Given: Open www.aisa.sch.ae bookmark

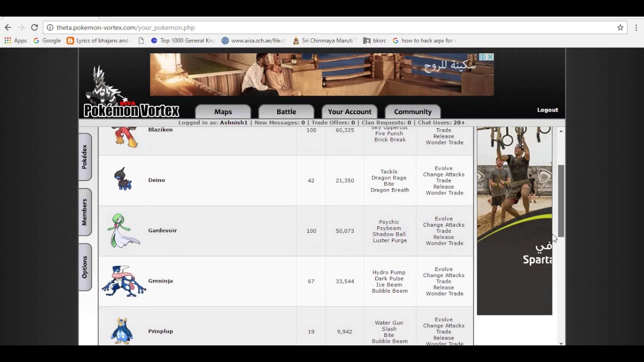Looking at the screenshot, I should [254, 41].
